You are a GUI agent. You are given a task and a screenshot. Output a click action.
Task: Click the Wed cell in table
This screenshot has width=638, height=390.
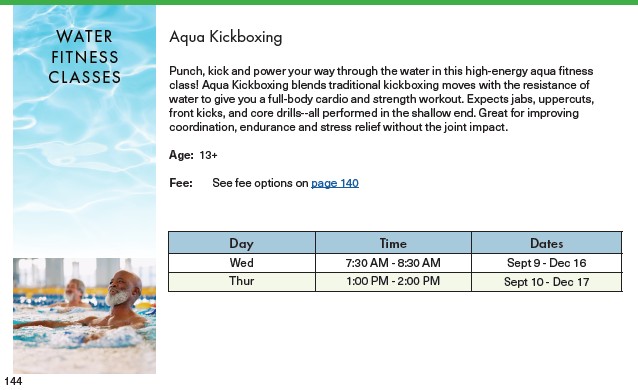pos(242,263)
